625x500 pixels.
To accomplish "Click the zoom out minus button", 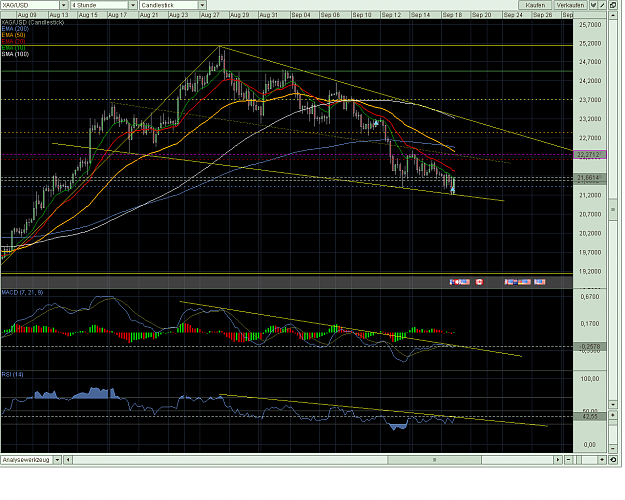I will (x=569, y=460).
